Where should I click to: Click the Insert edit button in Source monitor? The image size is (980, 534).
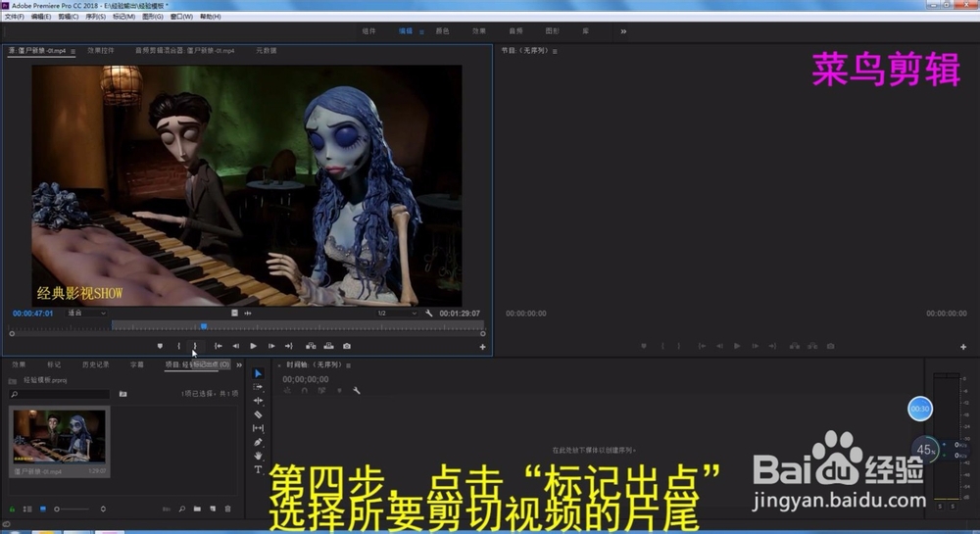[x=311, y=345]
